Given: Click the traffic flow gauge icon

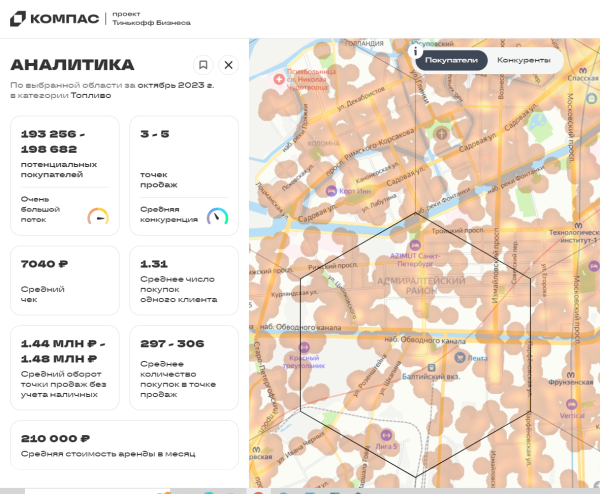Looking at the screenshot, I should pyautogui.click(x=98, y=215).
